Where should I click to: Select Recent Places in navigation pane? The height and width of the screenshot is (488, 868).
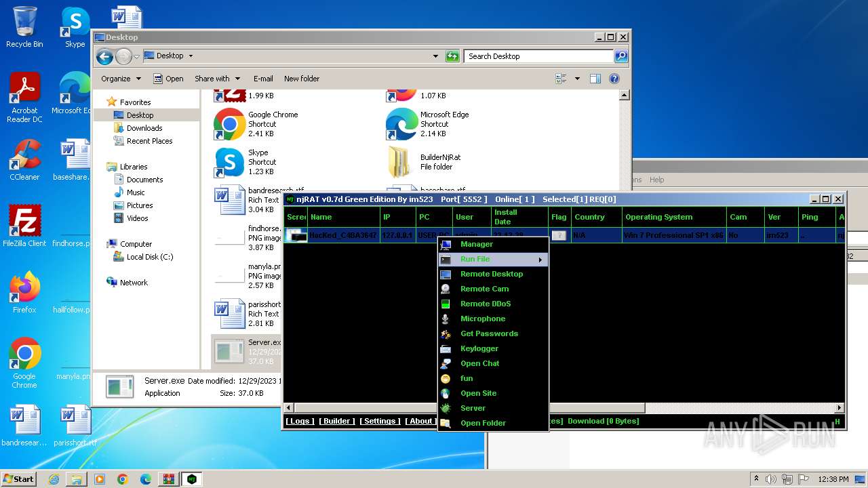[x=149, y=141]
